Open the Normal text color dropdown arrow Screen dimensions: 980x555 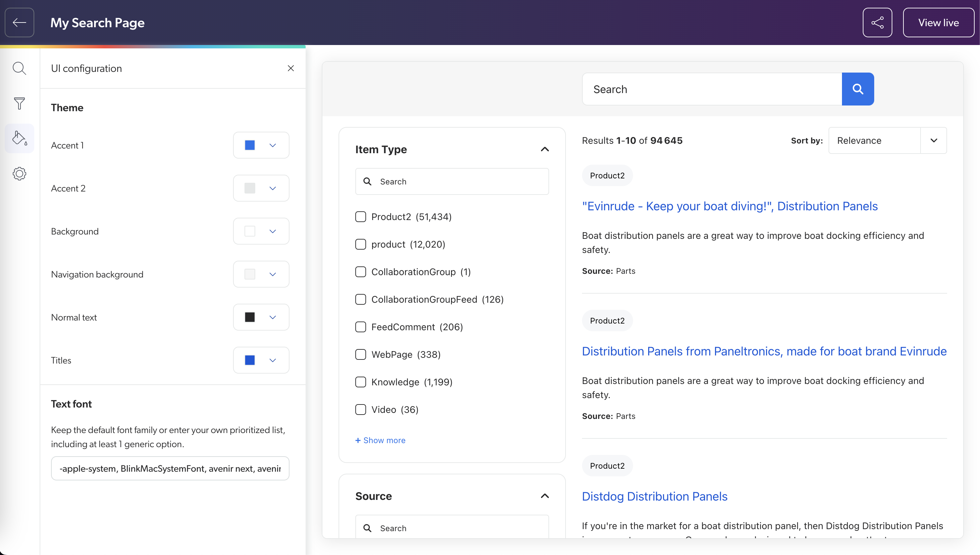coord(273,317)
